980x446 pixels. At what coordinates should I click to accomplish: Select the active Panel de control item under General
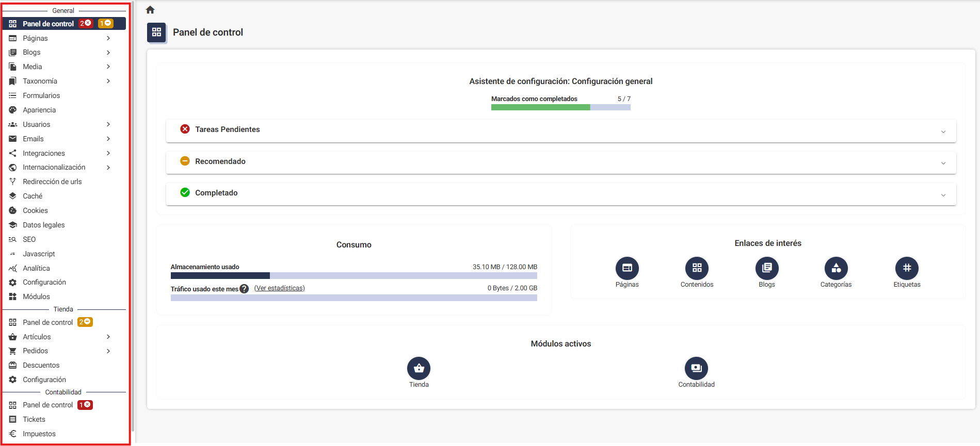pyautogui.click(x=64, y=24)
